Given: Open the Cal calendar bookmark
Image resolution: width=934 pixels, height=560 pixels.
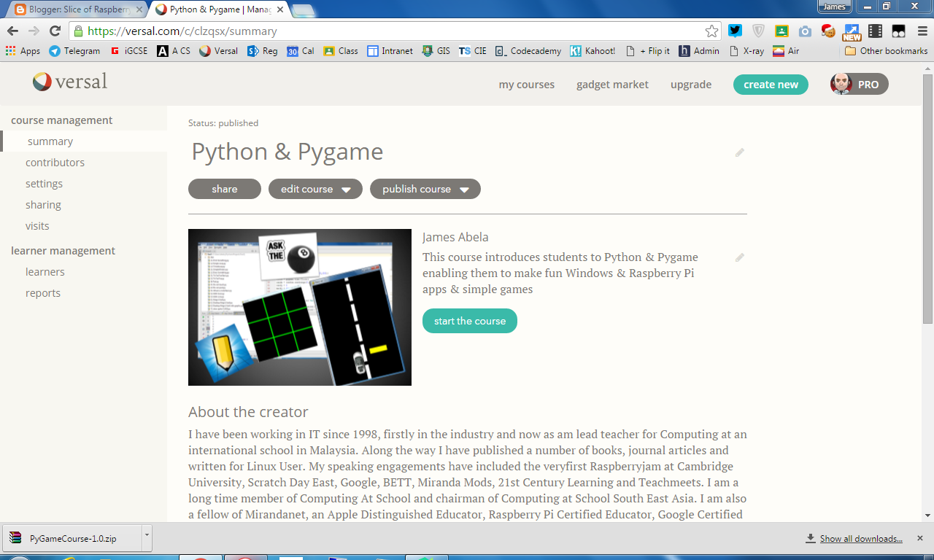Looking at the screenshot, I should pos(301,51).
